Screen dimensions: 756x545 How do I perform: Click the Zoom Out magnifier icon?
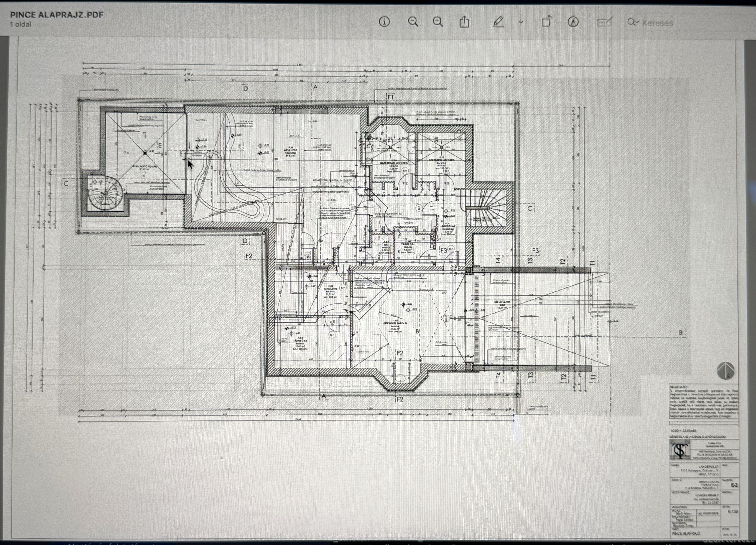pos(413,22)
